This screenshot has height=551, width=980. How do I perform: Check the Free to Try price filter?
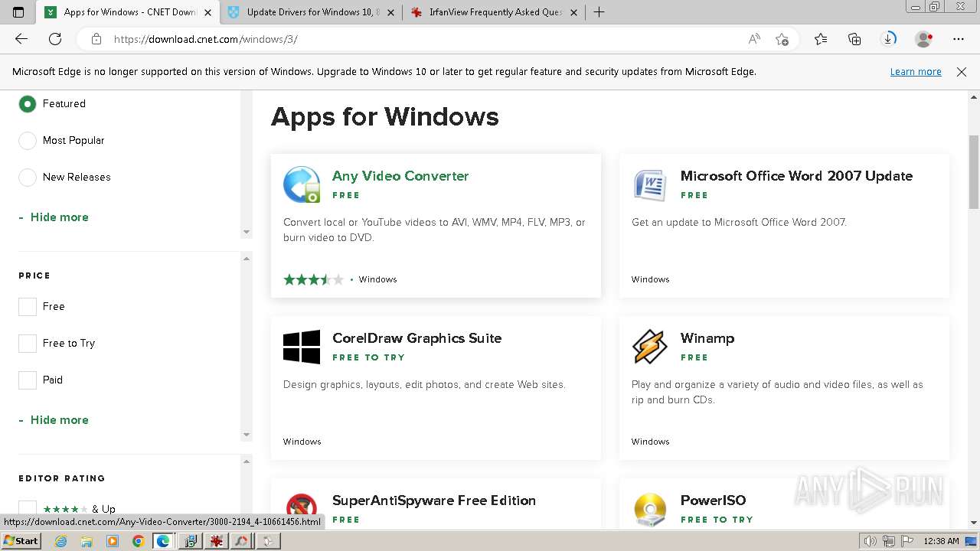[x=28, y=343]
